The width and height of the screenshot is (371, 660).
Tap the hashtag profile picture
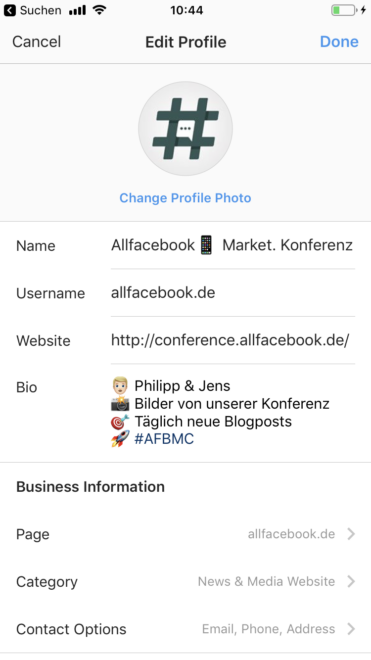point(185,129)
